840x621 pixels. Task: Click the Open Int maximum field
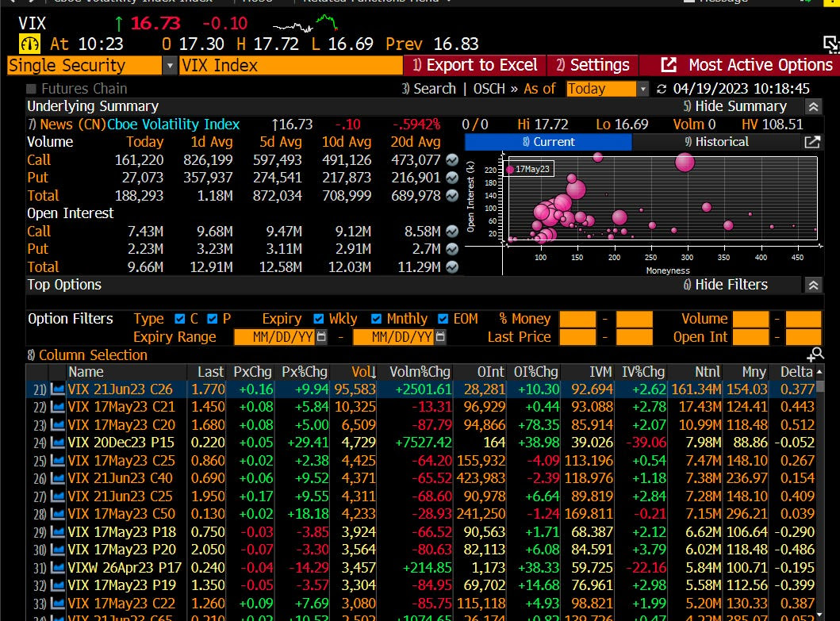pyautogui.click(x=803, y=338)
